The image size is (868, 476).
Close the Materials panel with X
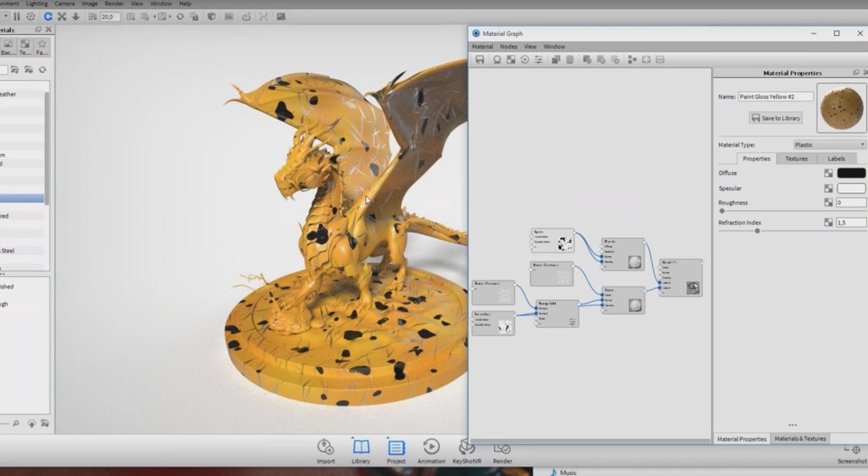click(x=48, y=29)
